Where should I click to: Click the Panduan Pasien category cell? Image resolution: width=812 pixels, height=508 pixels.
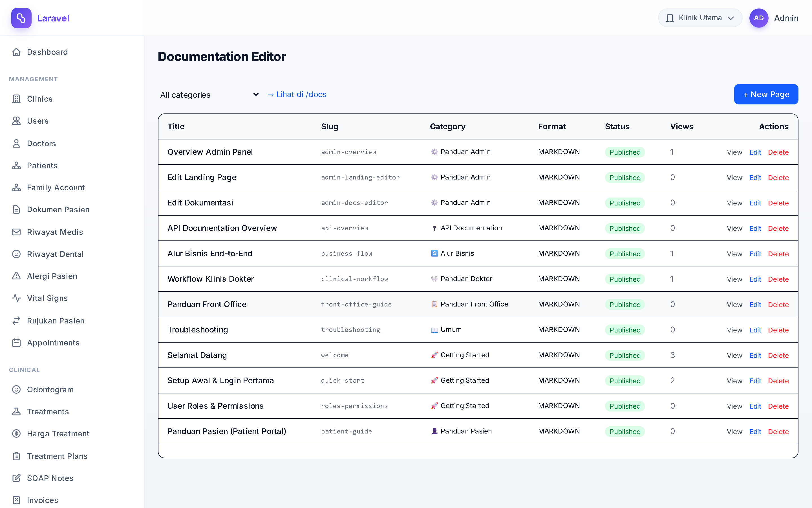coord(461,431)
